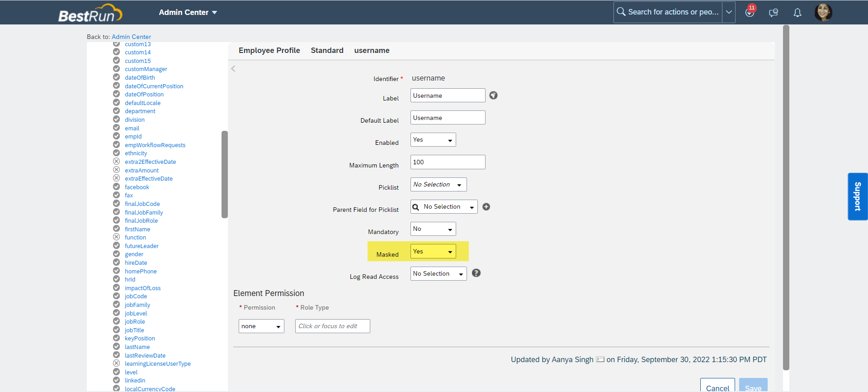The height and width of the screenshot is (392, 868).
Task: Click the disabled icon beside extraEffectiveDate
Action: (116, 178)
